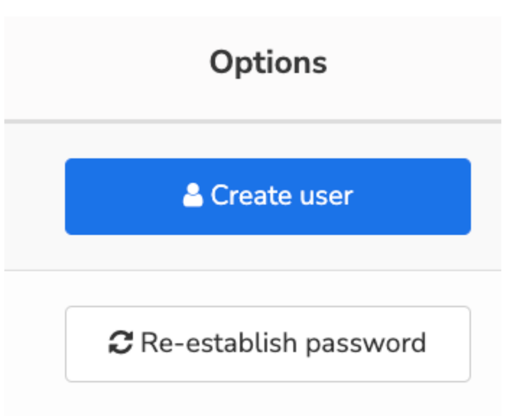Choose Re-establish password under Options
The width and height of the screenshot is (506, 420).
point(268,344)
